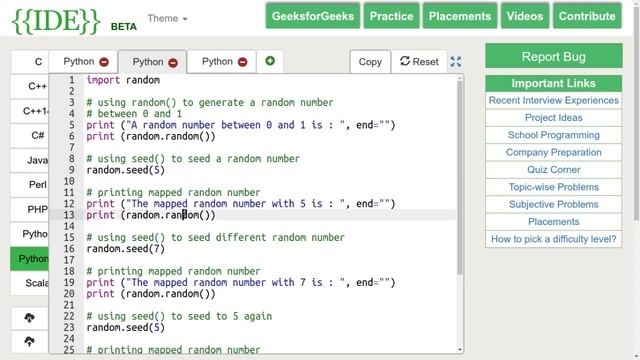Click the Reset button
The height and width of the screenshot is (360, 640).
pos(419,62)
